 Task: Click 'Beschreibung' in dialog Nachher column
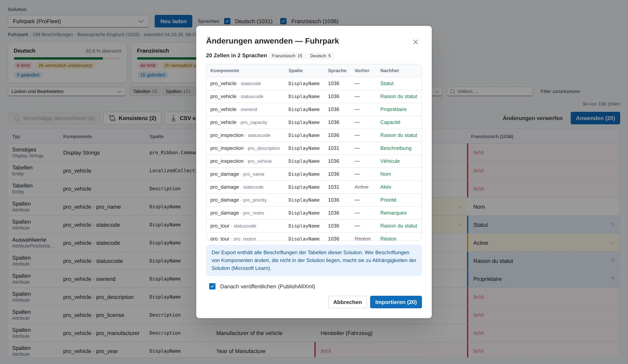(x=396, y=148)
